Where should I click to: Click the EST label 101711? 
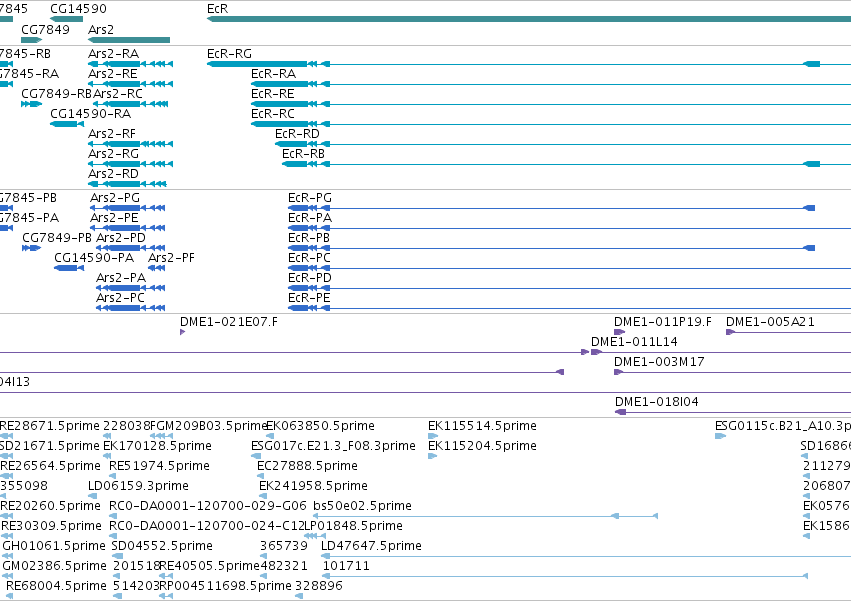[346, 567]
